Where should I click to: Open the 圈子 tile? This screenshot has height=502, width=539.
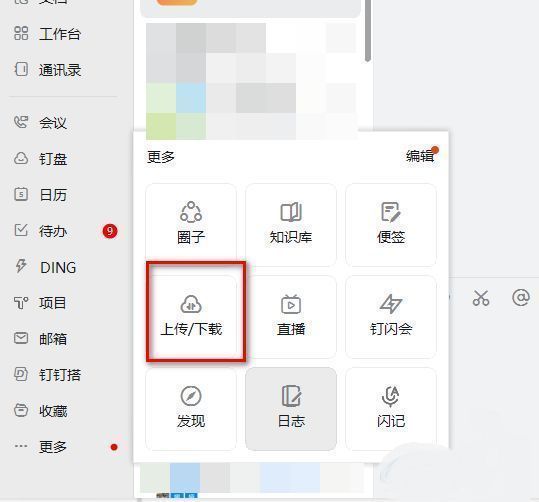191,224
